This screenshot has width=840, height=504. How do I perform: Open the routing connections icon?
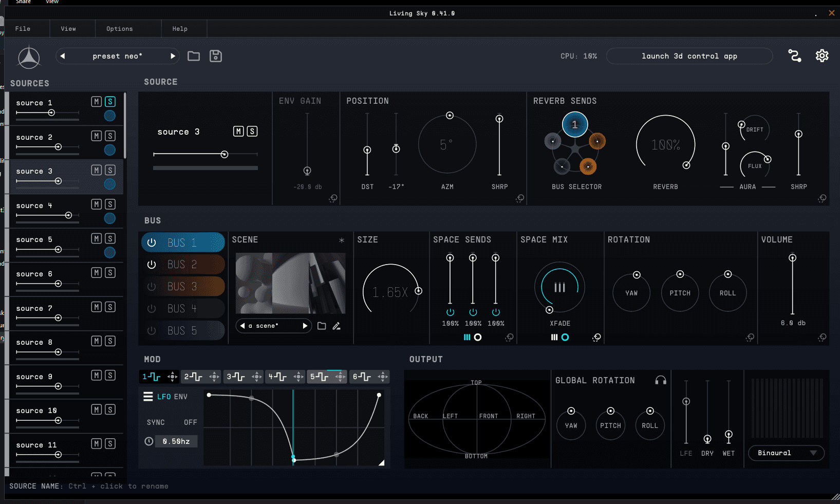pos(795,55)
